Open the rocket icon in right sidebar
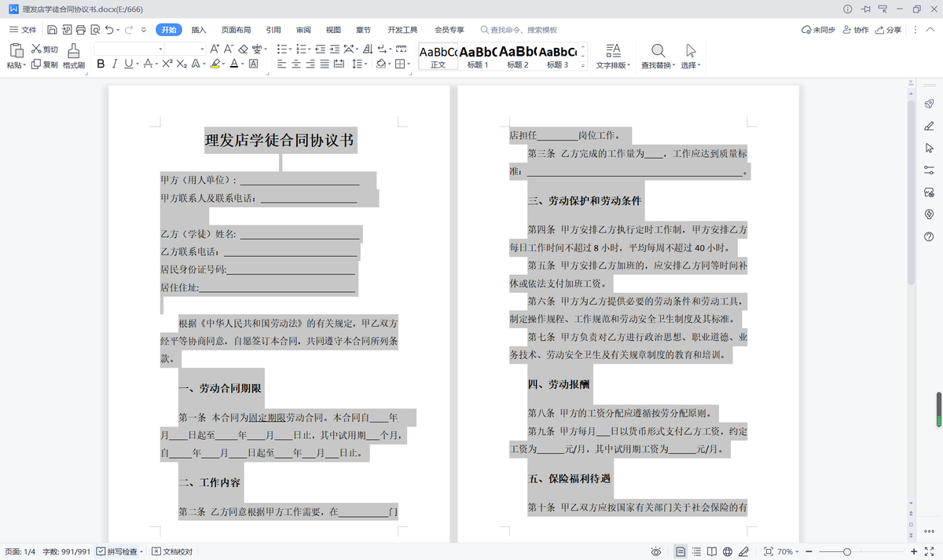Viewport: 943px width, 560px height. tap(929, 104)
